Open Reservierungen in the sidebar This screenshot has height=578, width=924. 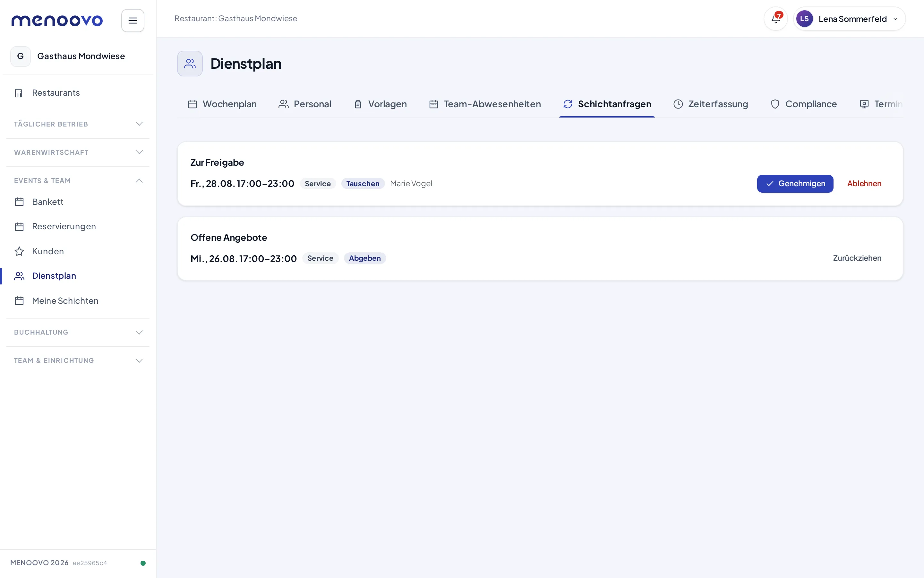(78, 227)
